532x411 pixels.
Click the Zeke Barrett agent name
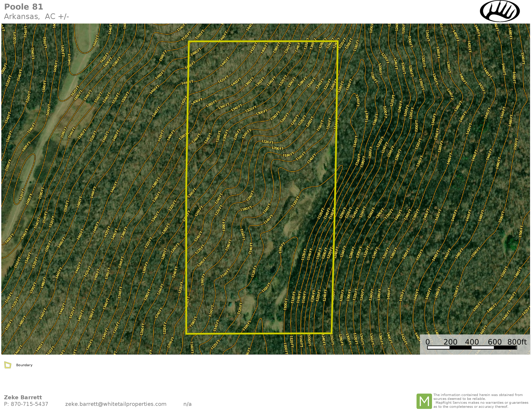pyautogui.click(x=23, y=397)
